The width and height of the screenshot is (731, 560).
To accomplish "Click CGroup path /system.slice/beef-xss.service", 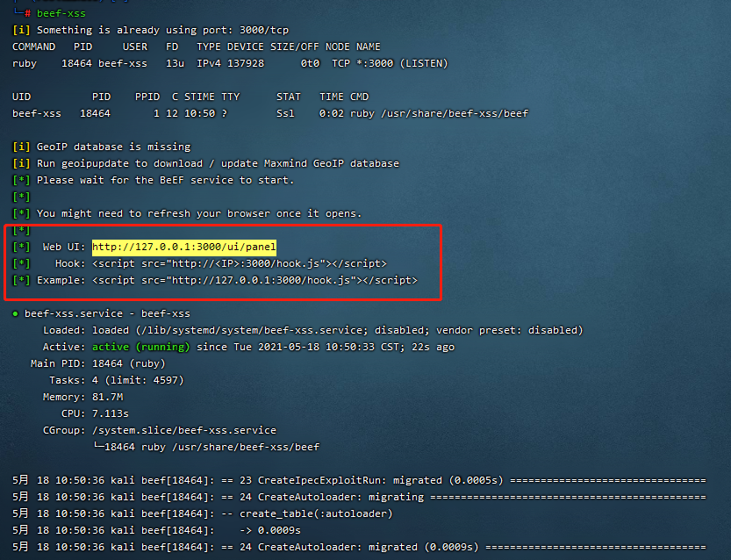I will click(184, 430).
